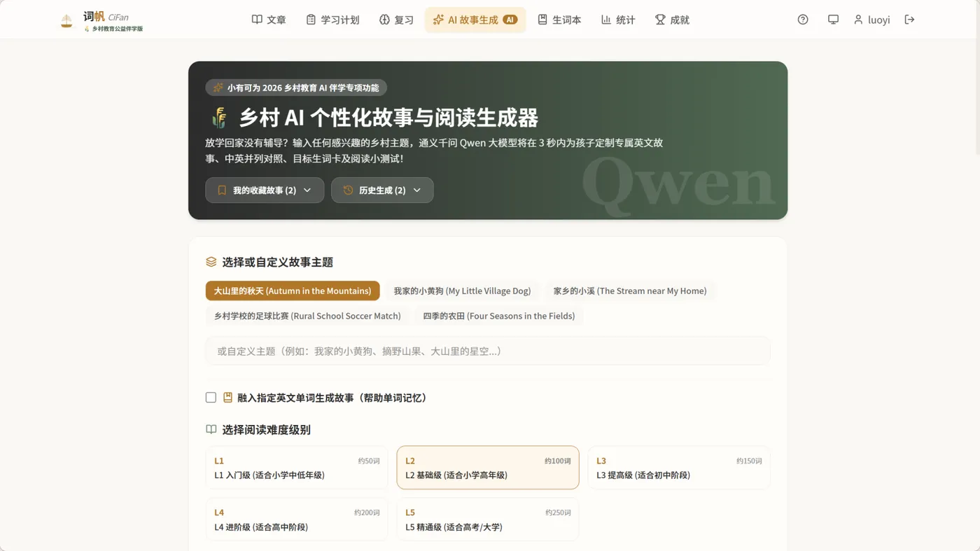Screen dimensions: 980x551
Task: Open the 成就 tab
Action: (x=672, y=20)
